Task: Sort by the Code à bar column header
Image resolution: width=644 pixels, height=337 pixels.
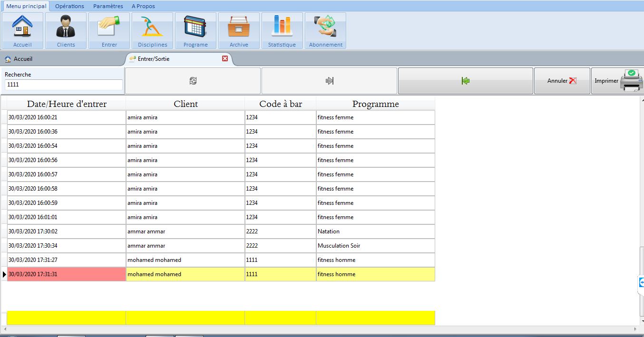Action: pos(281,104)
